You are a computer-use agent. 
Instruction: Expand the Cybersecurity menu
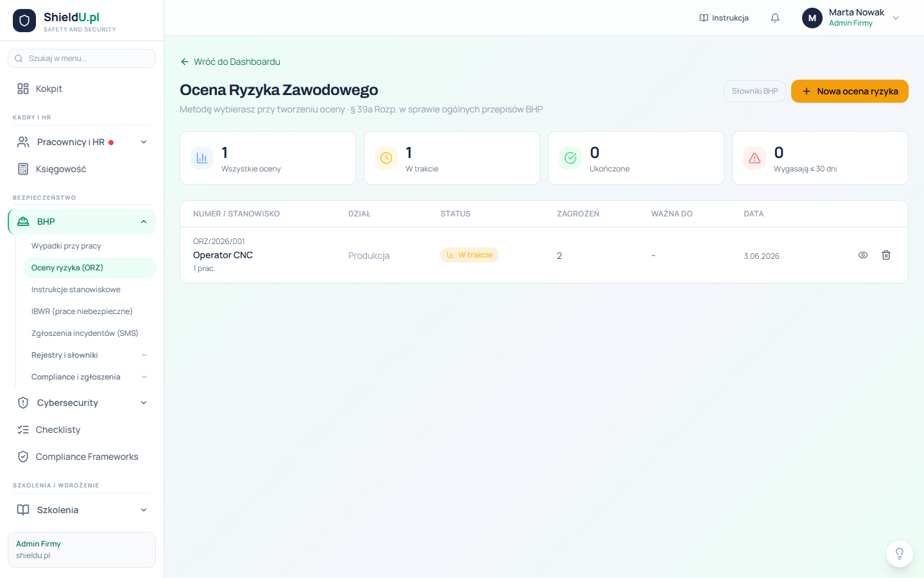[x=81, y=403]
